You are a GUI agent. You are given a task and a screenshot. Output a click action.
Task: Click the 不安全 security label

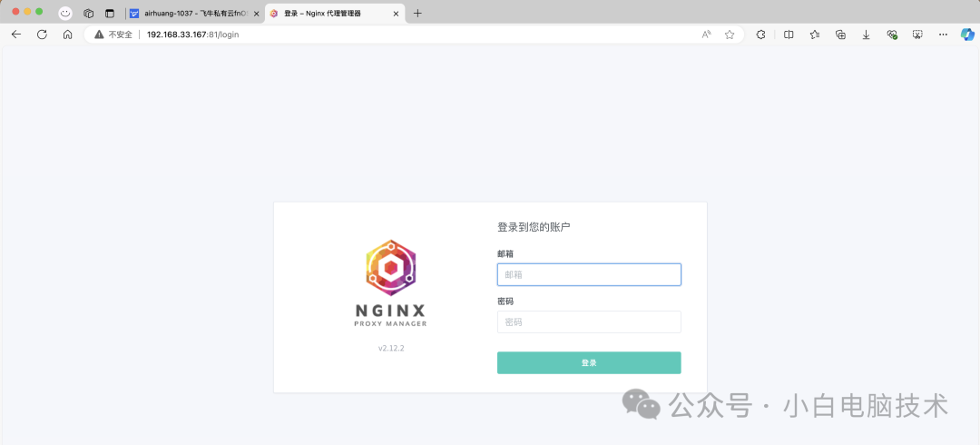121,35
